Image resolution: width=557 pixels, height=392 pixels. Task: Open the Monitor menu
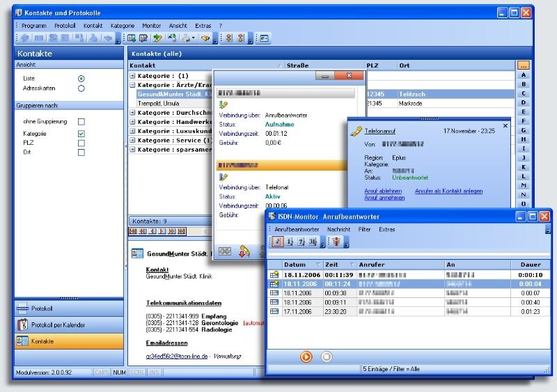(x=151, y=26)
